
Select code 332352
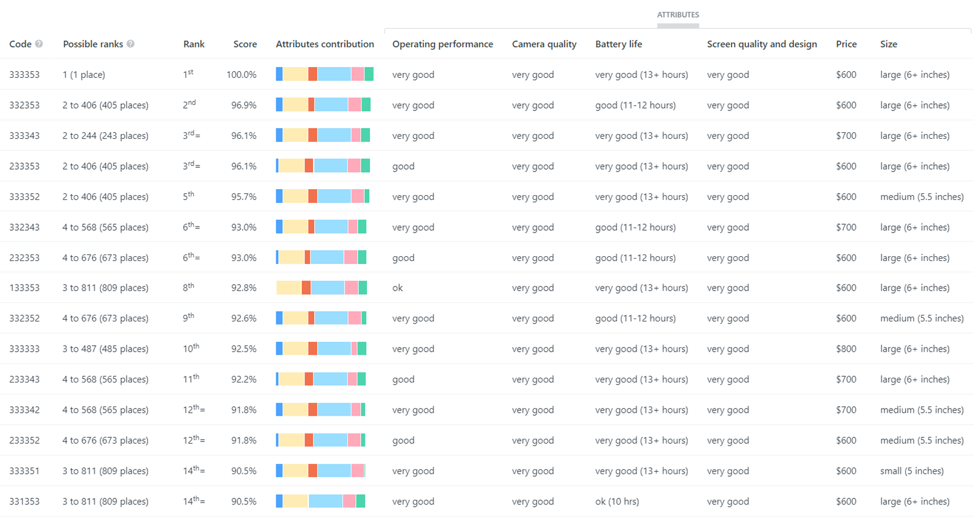[x=24, y=318]
